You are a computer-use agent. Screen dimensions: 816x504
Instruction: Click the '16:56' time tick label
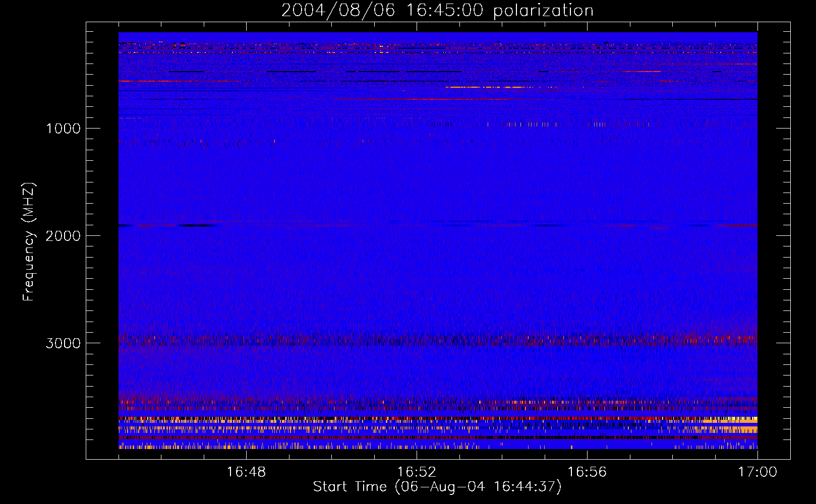[587, 472]
